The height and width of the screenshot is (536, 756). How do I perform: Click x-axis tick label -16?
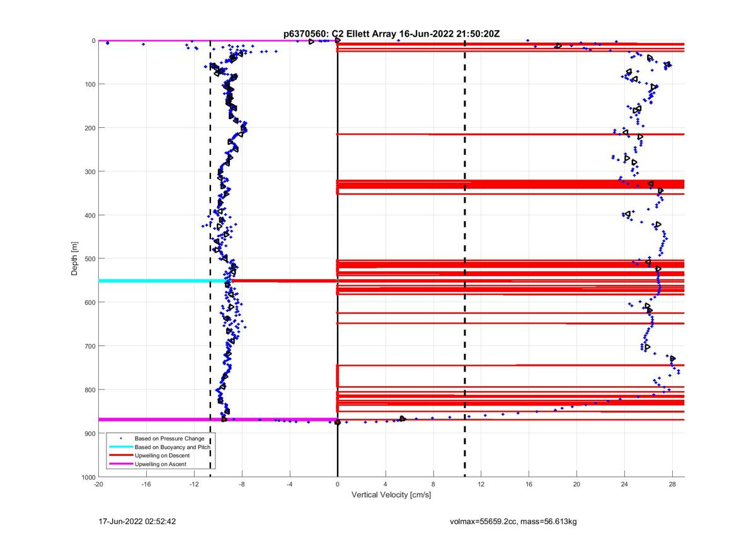146,484
